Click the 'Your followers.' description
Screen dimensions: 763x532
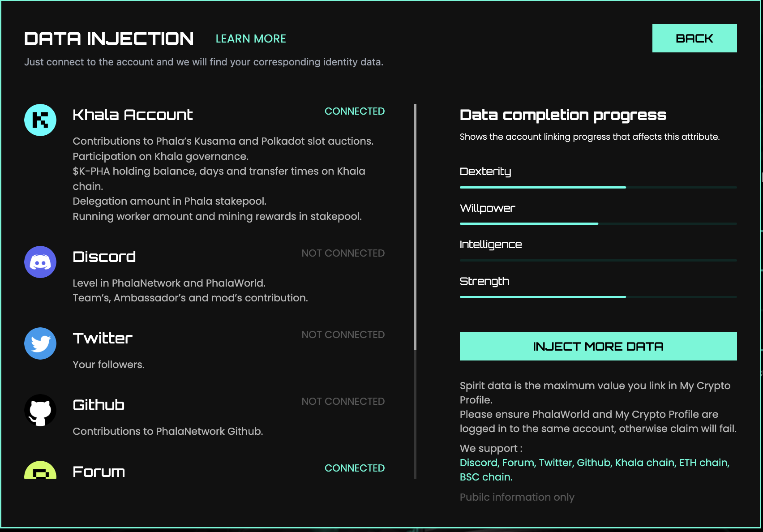coord(109,365)
